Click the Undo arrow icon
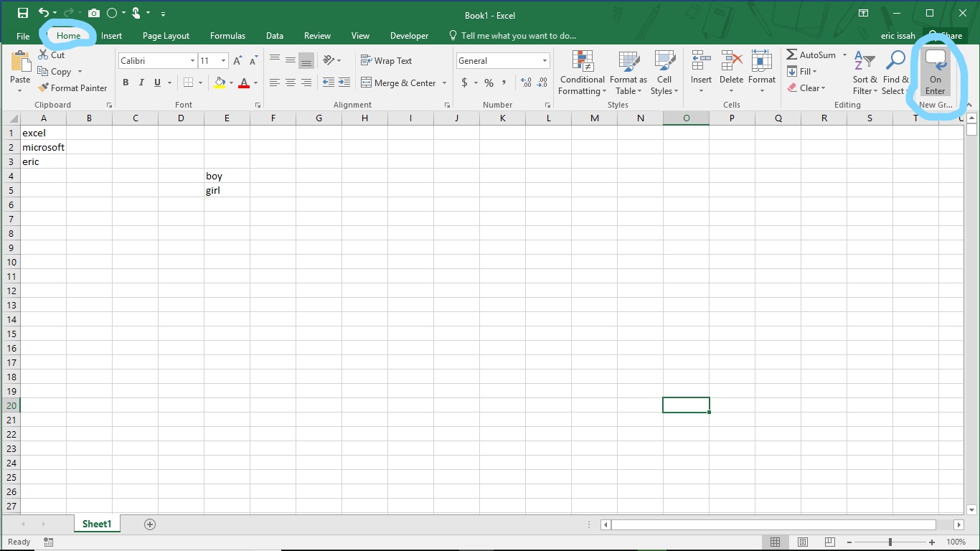 coord(43,12)
